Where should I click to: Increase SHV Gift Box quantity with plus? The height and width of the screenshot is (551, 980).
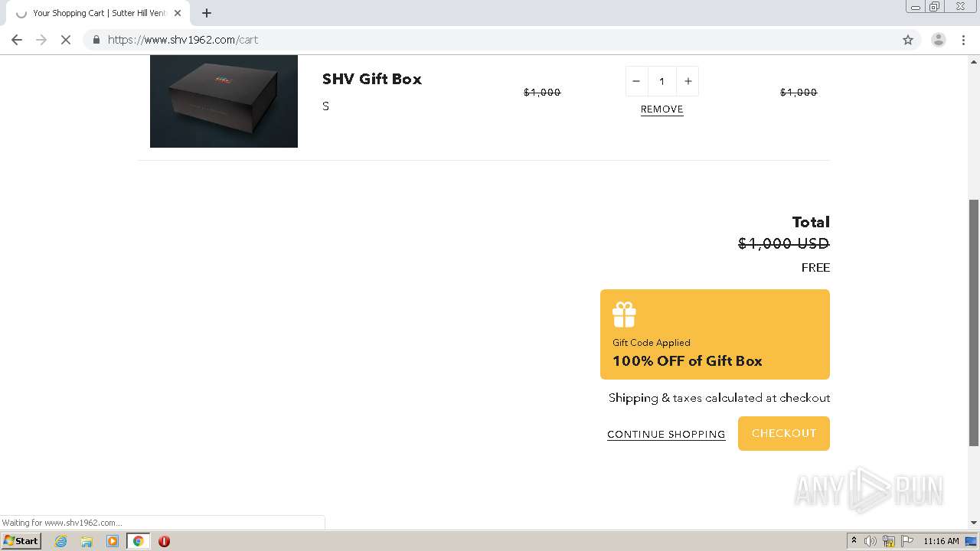pos(688,81)
